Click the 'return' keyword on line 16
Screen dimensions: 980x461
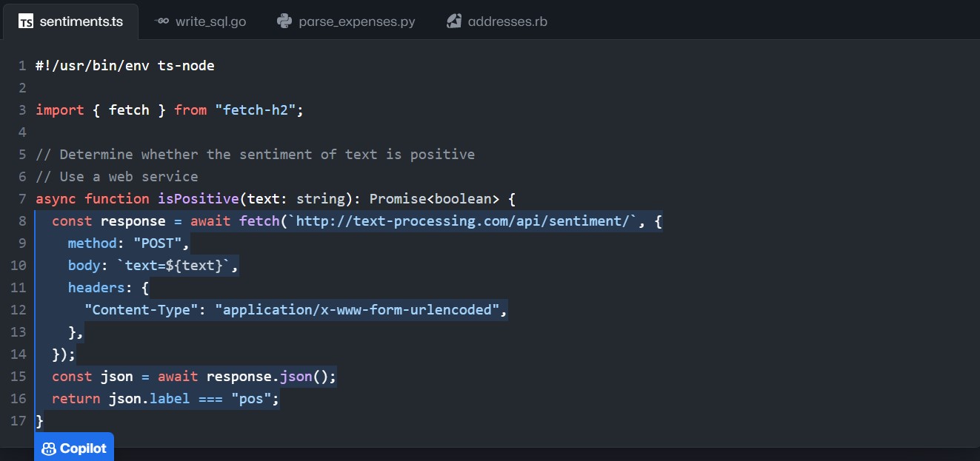(76, 399)
